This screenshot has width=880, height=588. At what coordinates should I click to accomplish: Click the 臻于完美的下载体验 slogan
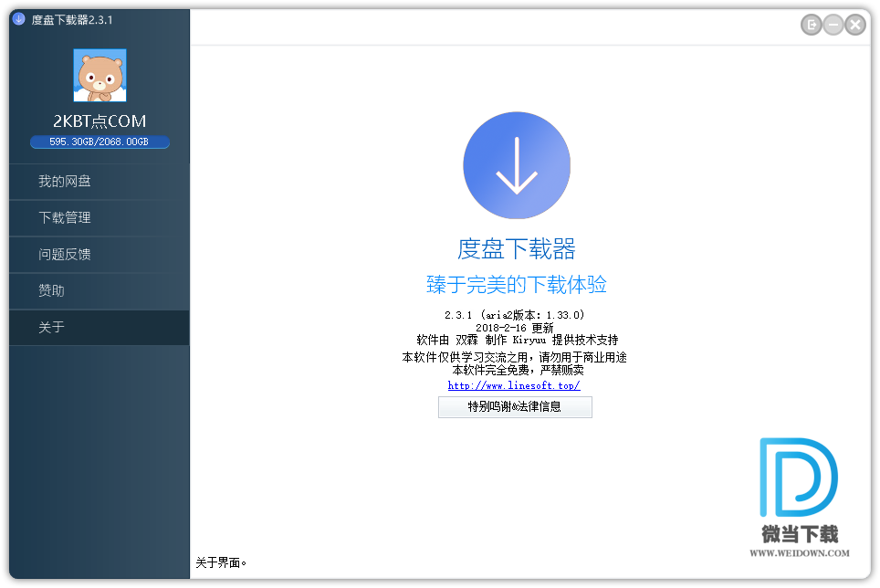pyautogui.click(x=516, y=285)
